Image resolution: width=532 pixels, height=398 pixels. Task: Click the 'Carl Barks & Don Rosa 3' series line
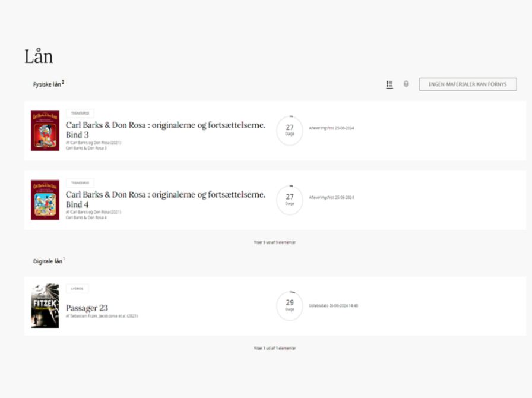point(86,148)
